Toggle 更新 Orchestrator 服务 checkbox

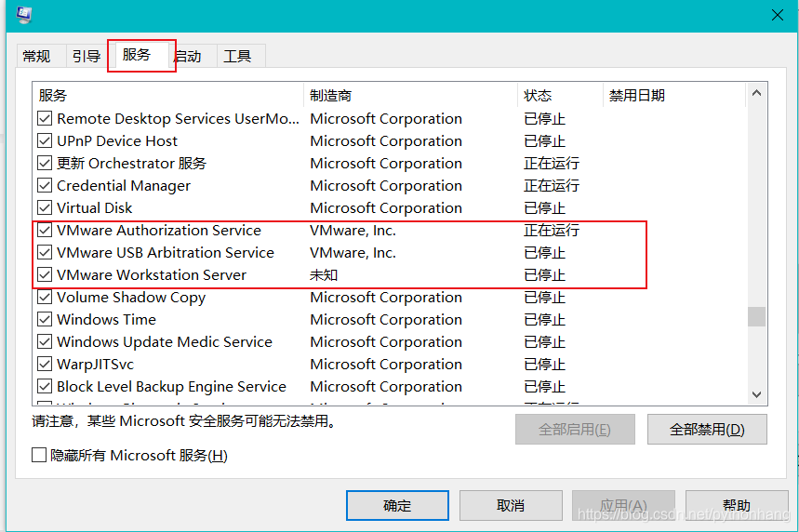tap(45, 163)
